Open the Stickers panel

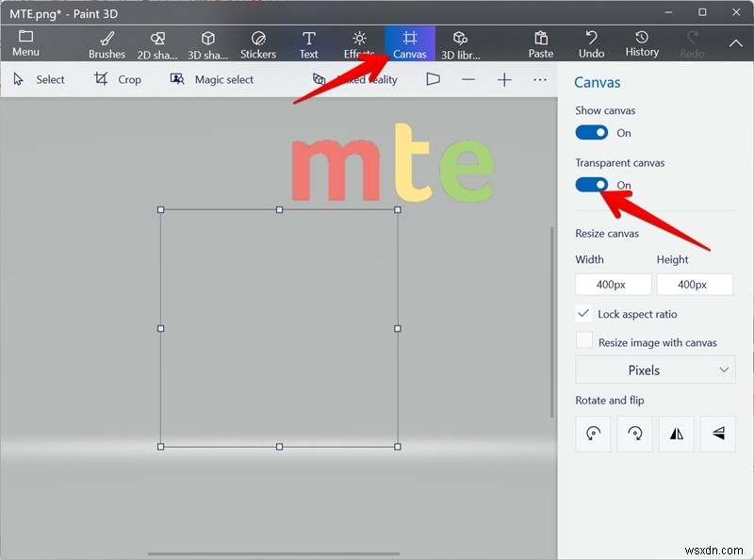[x=258, y=43]
